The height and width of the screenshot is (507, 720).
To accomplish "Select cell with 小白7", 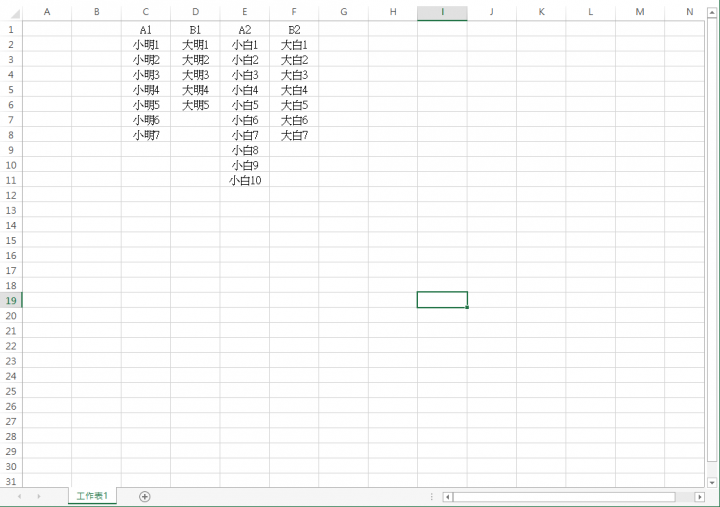I will pyautogui.click(x=245, y=135).
